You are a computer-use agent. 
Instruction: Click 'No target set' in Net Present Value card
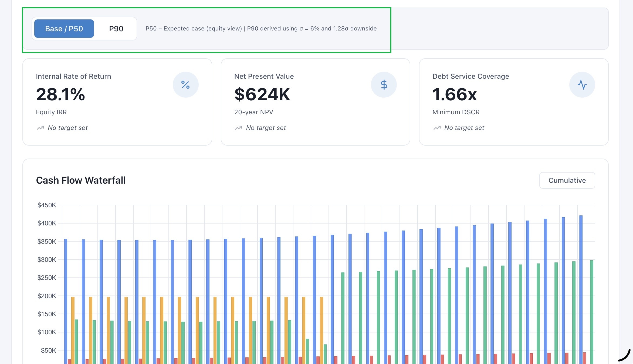click(x=266, y=128)
